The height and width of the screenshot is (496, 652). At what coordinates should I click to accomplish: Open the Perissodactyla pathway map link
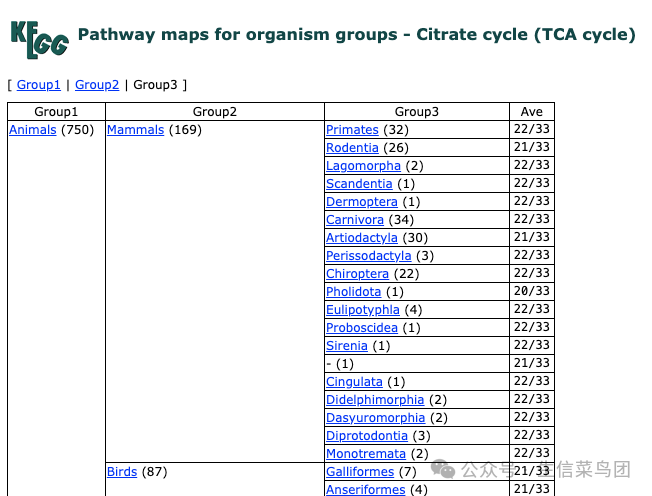tap(369, 256)
